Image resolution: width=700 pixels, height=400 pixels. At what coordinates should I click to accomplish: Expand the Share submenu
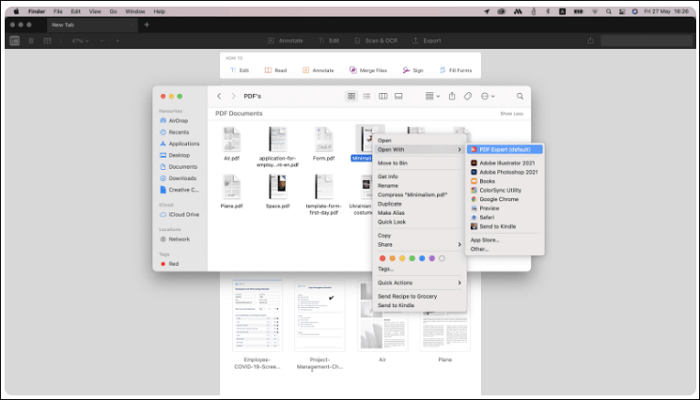420,245
